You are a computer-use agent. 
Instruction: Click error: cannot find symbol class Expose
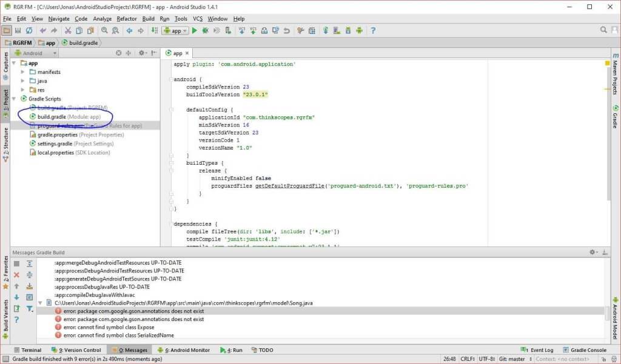[x=109, y=327]
